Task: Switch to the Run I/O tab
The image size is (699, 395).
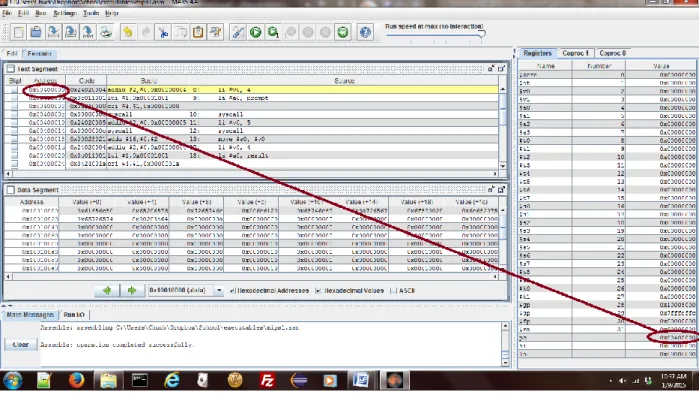Action: 74,315
